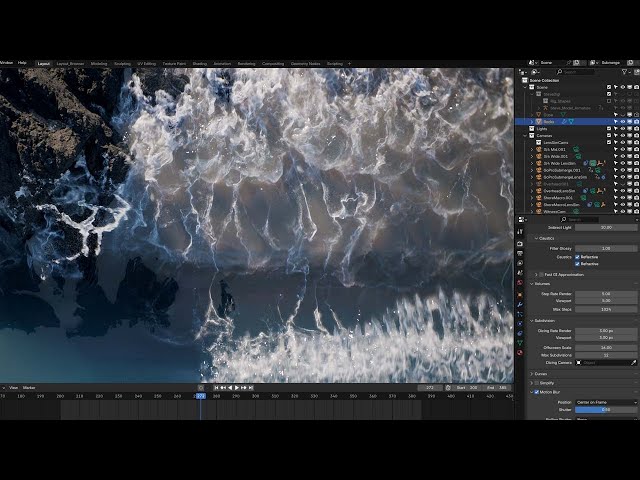Image resolution: width=640 pixels, height=480 pixels.
Task: Toggle Refractive caustics checkbox
Action: (x=578, y=264)
